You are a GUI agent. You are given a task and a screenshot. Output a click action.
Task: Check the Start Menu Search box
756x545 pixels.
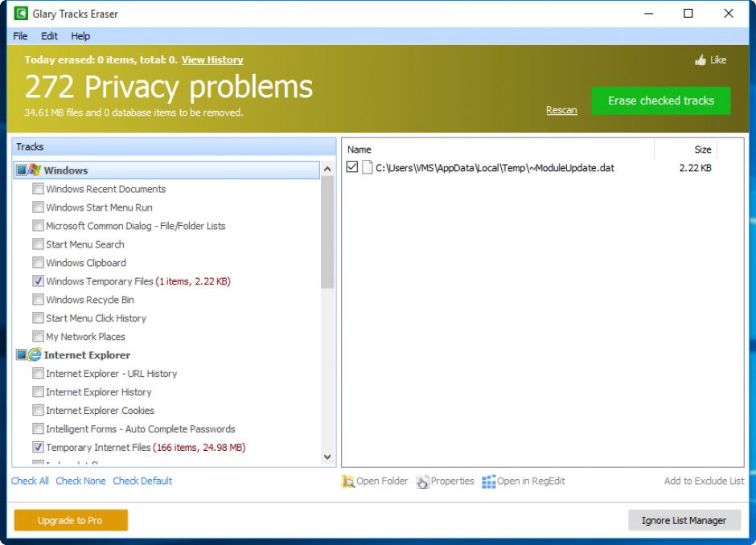click(x=38, y=244)
